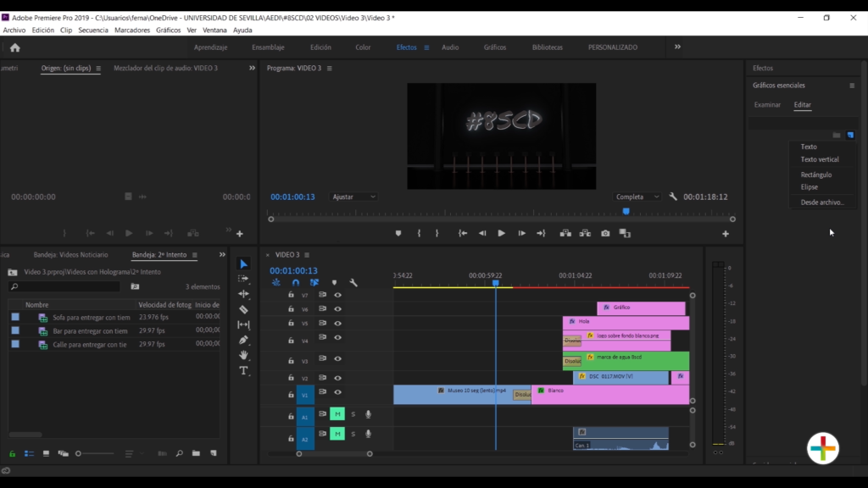Viewport: 868px width, 488px height.
Task: Select the Slip tool
Action: [243, 324]
